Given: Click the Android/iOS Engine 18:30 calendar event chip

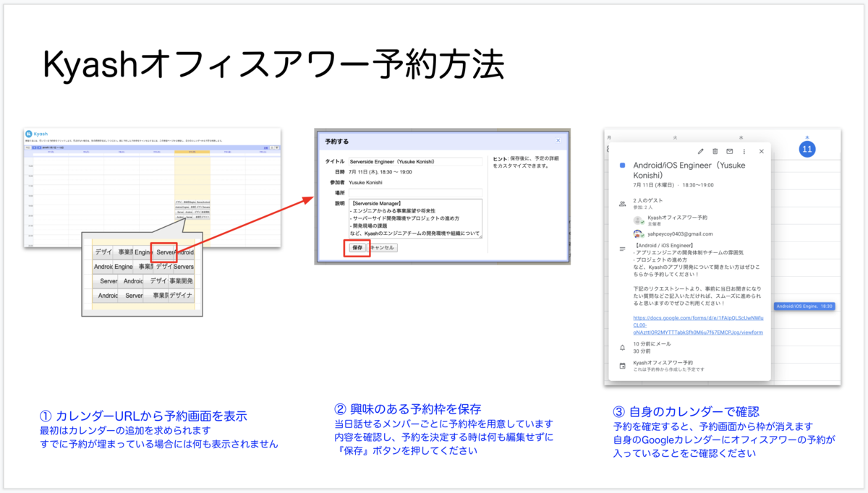Looking at the screenshot, I should [x=804, y=306].
